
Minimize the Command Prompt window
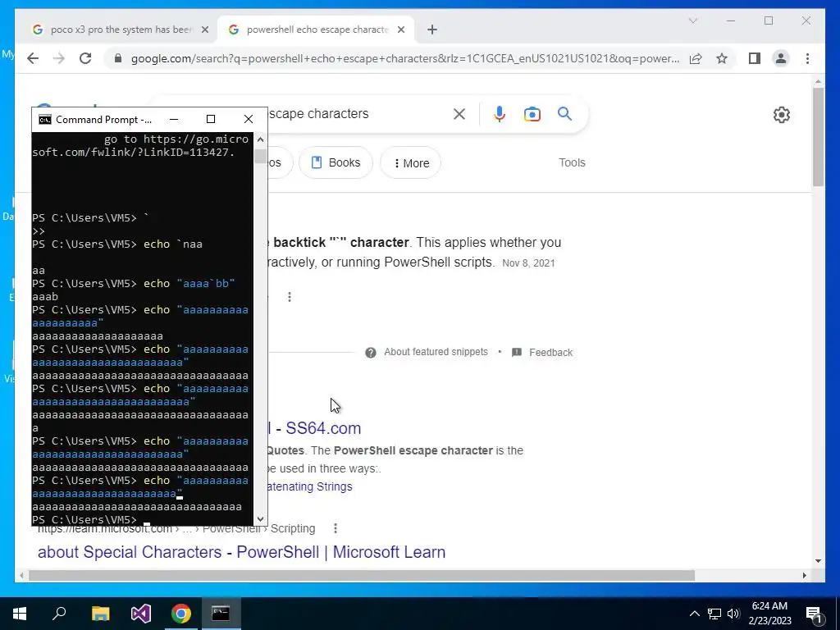[x=174, y=120]
